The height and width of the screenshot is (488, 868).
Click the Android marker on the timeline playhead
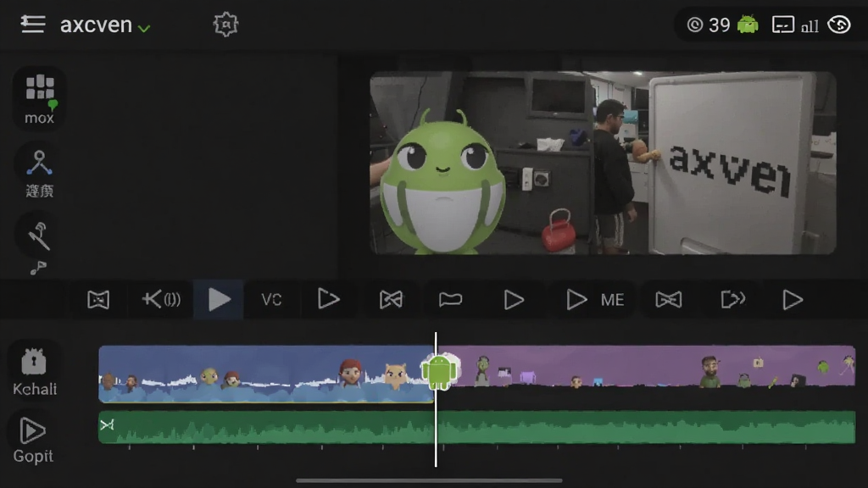click(439, 371)
